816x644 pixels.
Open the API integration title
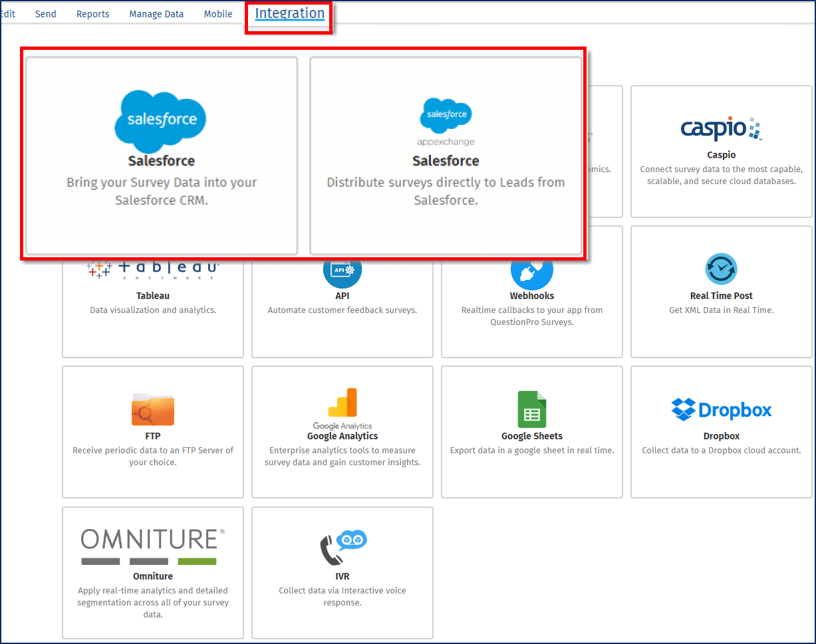click(x=342, y=296)
